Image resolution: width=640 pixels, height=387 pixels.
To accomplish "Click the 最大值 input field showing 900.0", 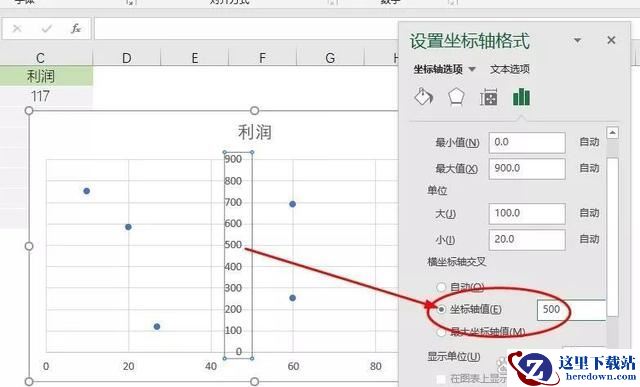I will tap(527, 169).
